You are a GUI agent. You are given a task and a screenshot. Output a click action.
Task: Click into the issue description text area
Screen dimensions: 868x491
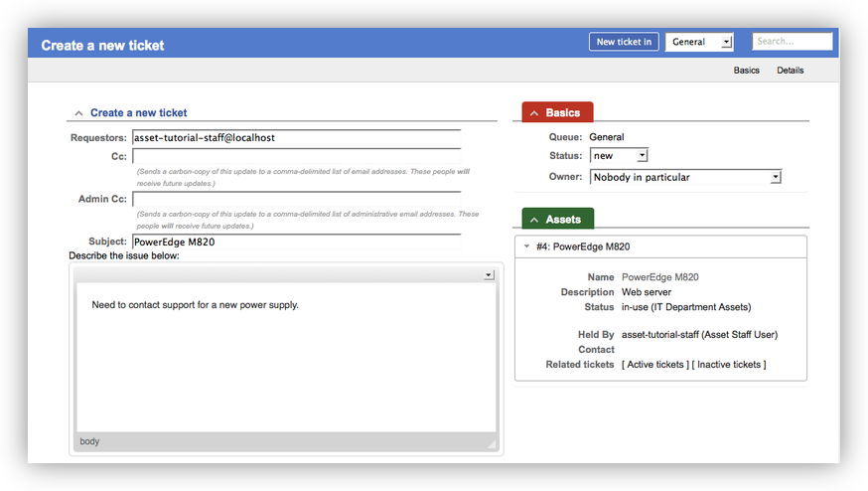click(x=286, y=358)
